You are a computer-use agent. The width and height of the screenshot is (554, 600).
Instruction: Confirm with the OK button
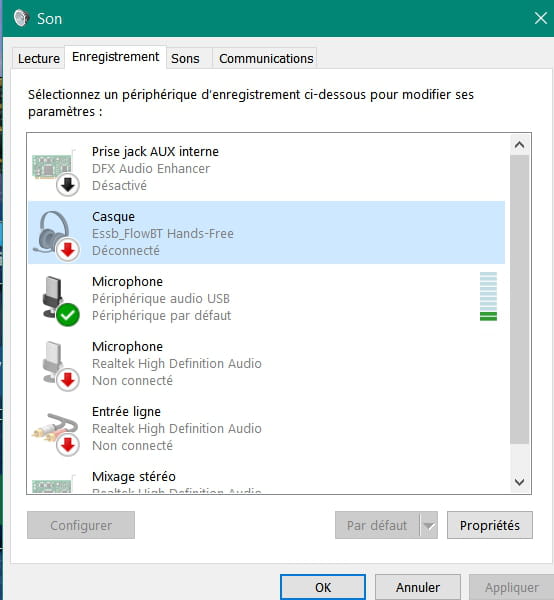coord(323,587)
